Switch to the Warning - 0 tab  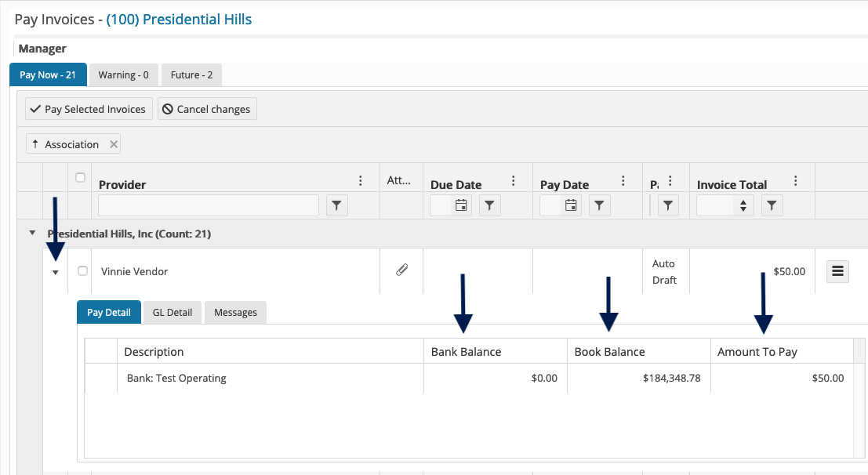[123, 74]
